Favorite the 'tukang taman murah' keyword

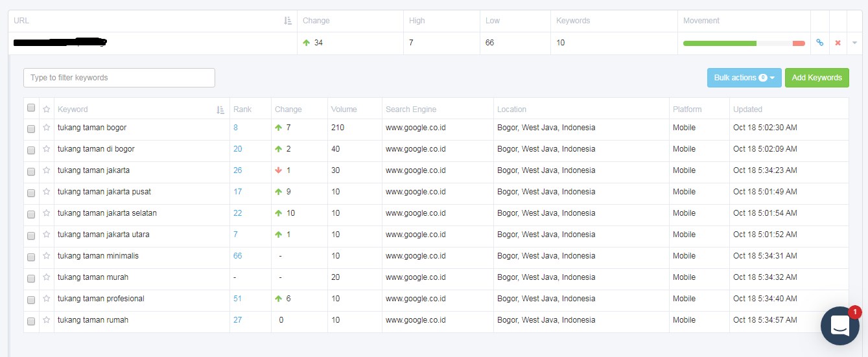(47, 277)
